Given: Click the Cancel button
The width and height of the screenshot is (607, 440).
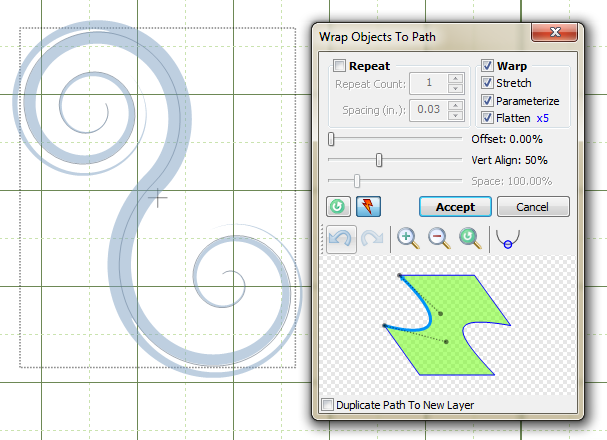Looking at the screenshot, I should tap(533, 207).
